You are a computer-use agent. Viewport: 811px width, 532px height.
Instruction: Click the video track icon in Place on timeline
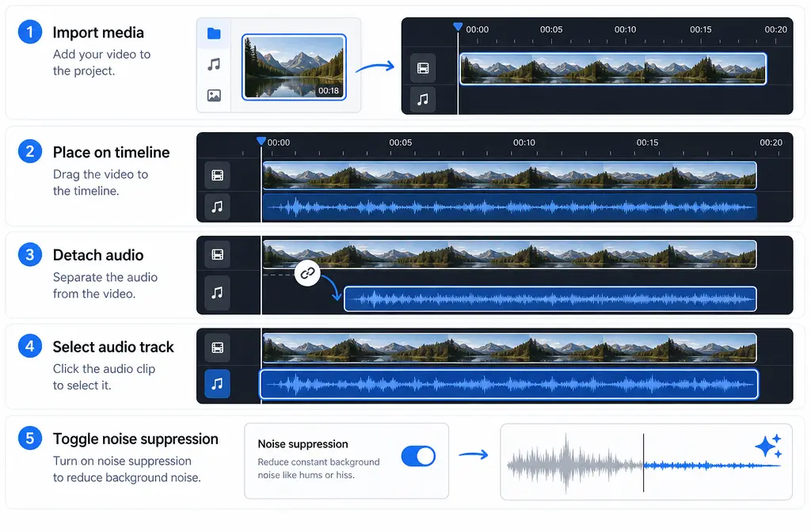coord(217,175)
